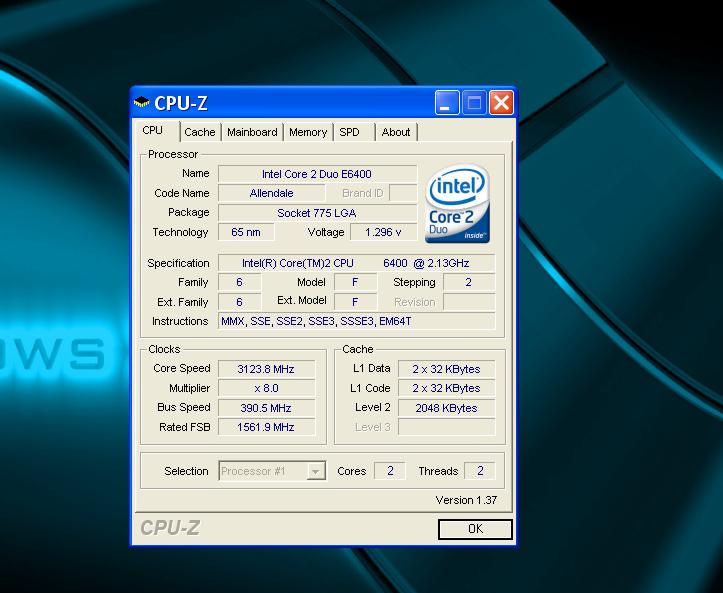Click the Instructions field listing MMX, SSE
Image resolution: width=723 pixels, height=593 pixels.
(356, 321)
